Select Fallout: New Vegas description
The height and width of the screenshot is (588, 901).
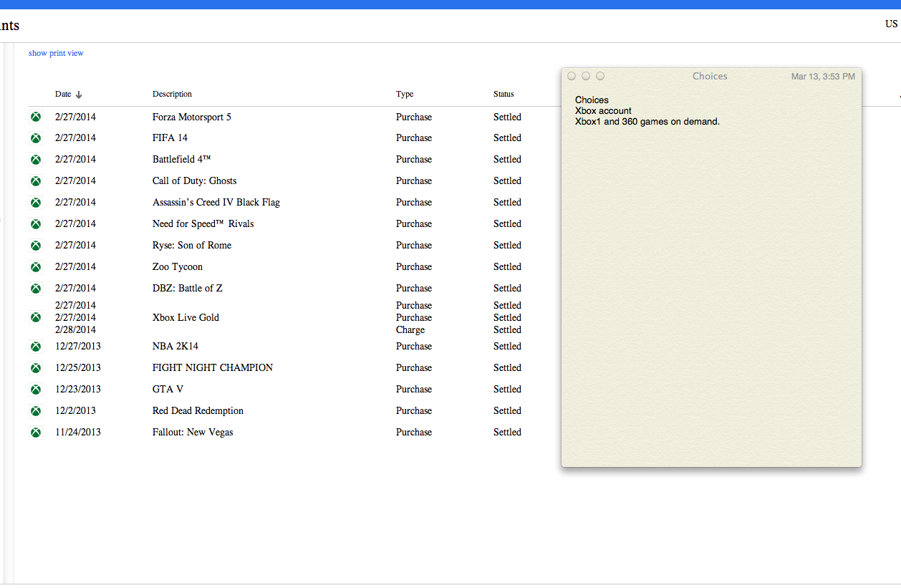[x=193, y=432]
